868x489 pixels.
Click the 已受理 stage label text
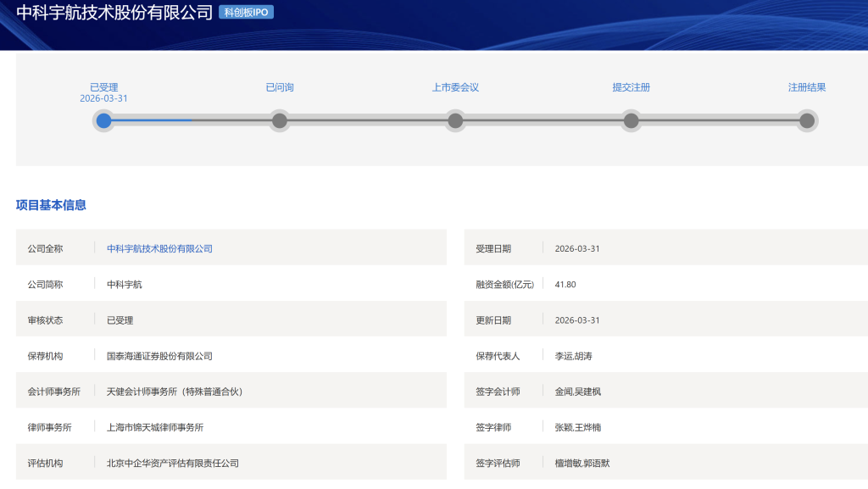click(x=103, y=87)
